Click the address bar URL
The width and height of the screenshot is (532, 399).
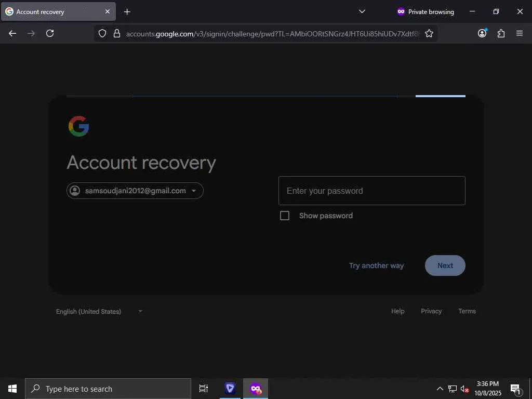(272, 34)
